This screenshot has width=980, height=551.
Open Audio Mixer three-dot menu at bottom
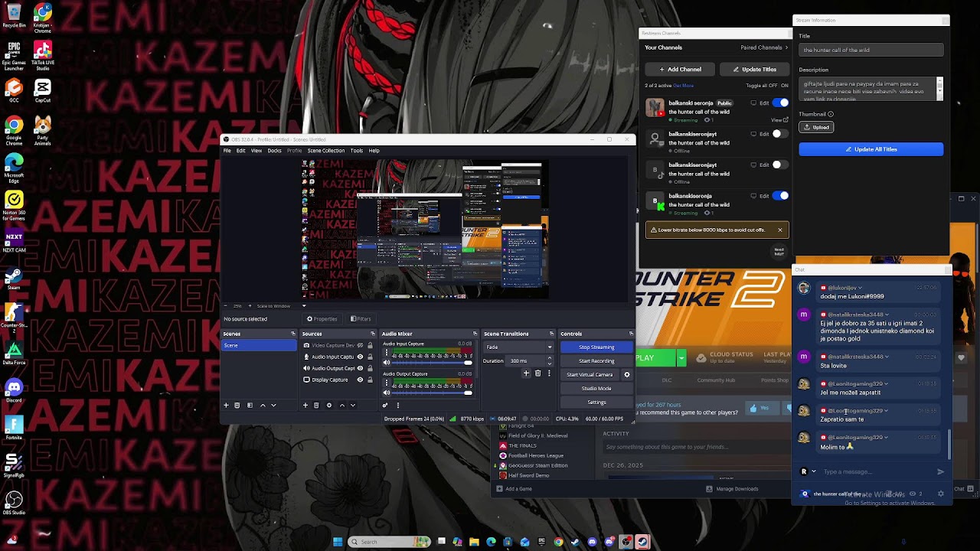[397, 405]
